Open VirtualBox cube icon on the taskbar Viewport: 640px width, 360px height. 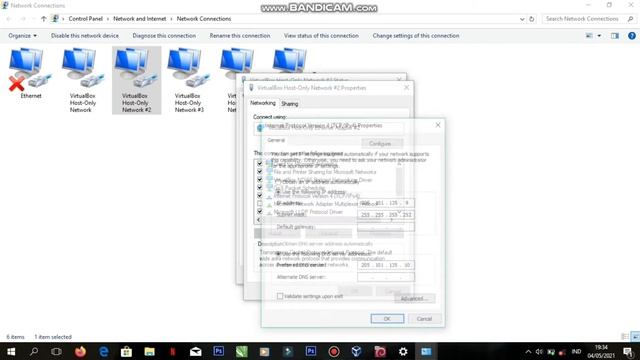point(356,351)
